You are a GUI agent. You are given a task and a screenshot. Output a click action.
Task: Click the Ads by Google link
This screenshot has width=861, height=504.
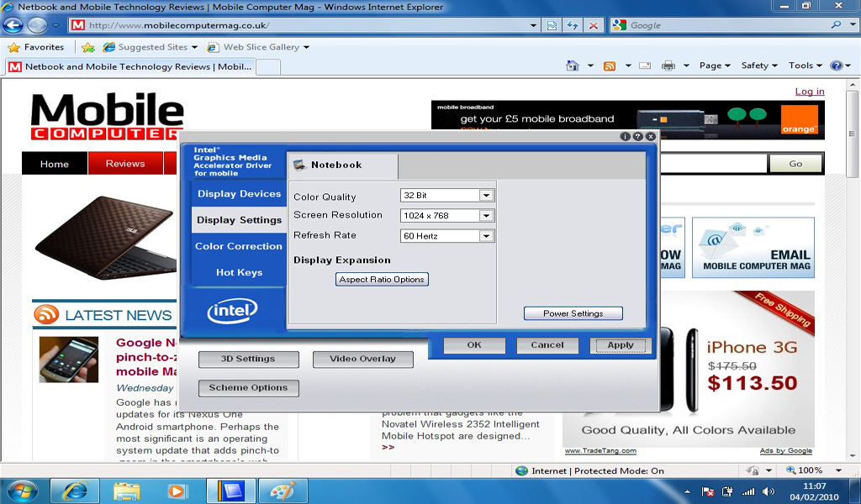786,451
